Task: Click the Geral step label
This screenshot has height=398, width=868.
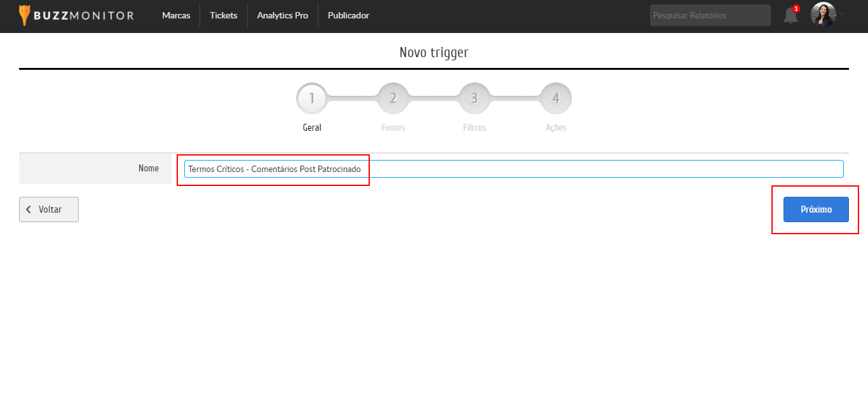Action: (x=312, y=128)
